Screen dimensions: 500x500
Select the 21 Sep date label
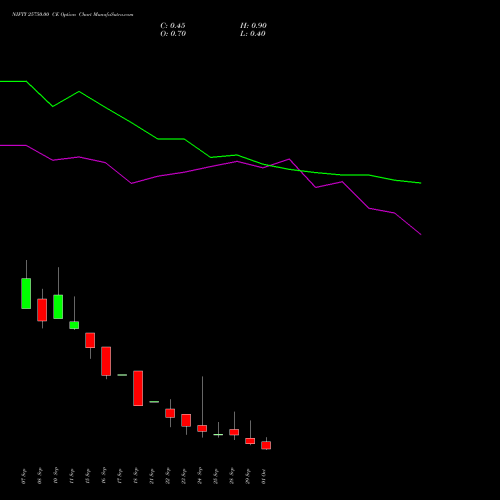(x=152, y=476)
